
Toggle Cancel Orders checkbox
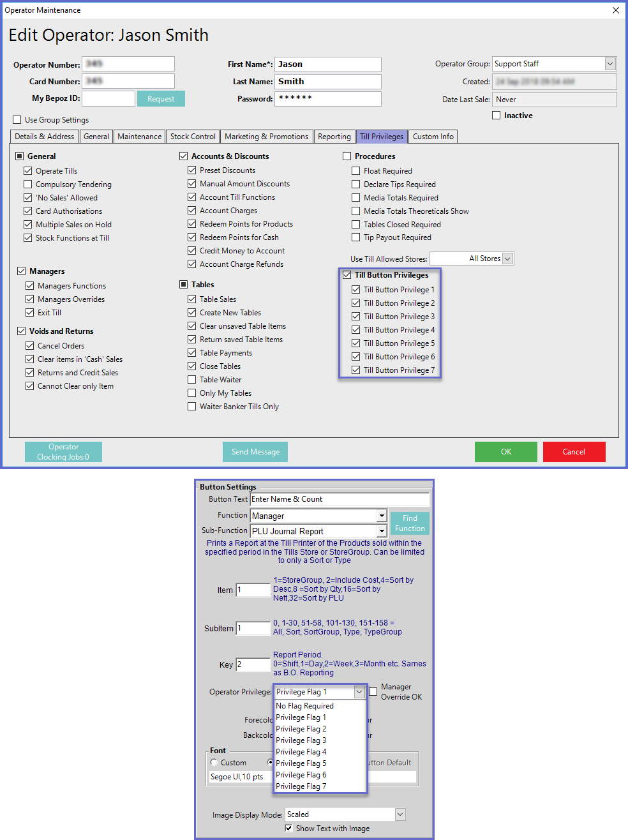(x=30, y=346)
